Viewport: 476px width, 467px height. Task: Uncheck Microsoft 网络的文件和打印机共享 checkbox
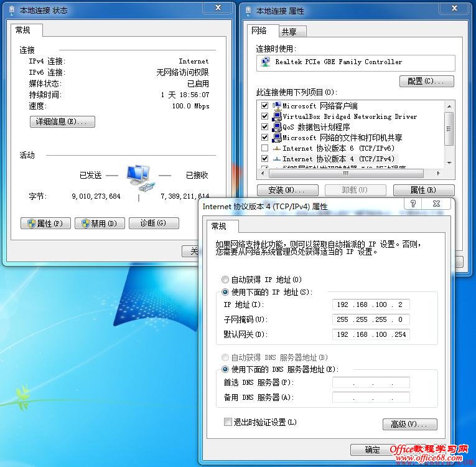[x=264, y=138]
